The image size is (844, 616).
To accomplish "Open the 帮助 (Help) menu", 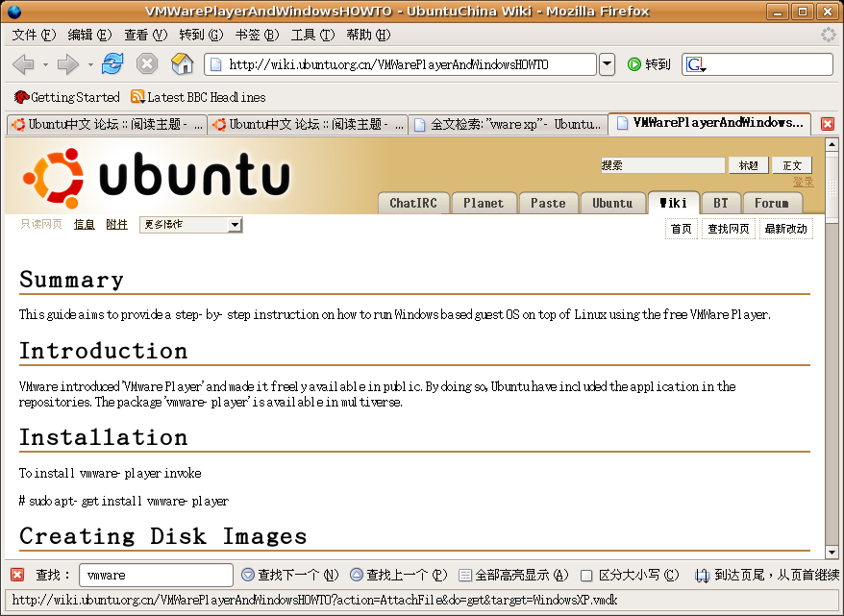I will (x=369, y=35).
